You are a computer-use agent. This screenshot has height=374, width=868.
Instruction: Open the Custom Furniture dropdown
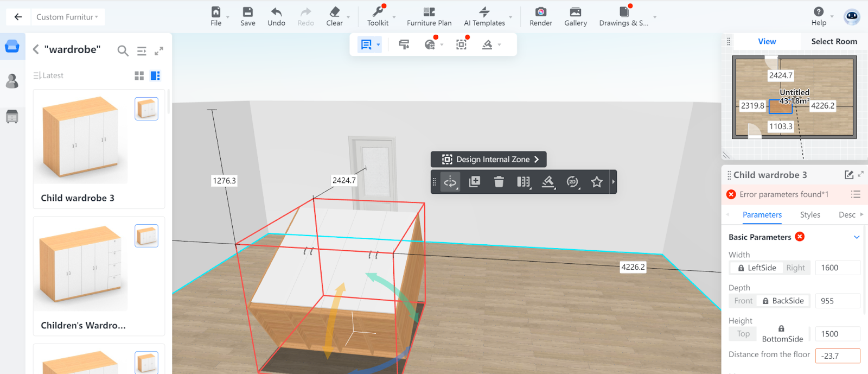(x=67, y=17)
